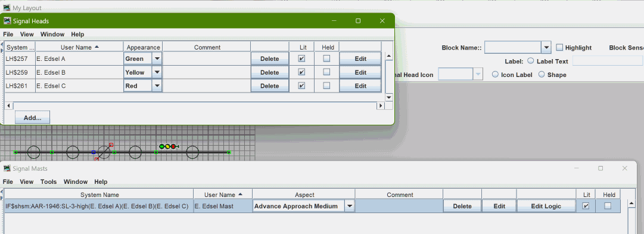Click Signal Heads horizontal scrollbar right arrow
This screenshot has width=644, height=234.
click(x=381, y=106)
